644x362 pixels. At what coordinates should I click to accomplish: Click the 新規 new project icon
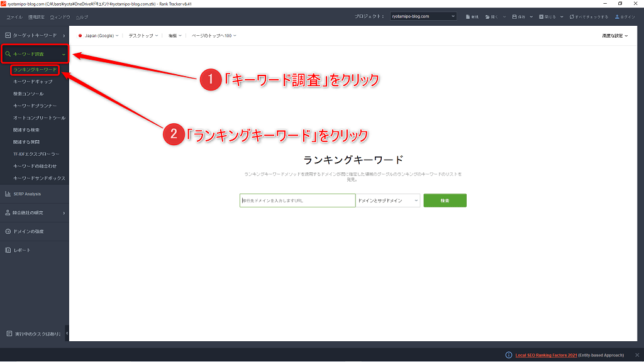(468, 16)
